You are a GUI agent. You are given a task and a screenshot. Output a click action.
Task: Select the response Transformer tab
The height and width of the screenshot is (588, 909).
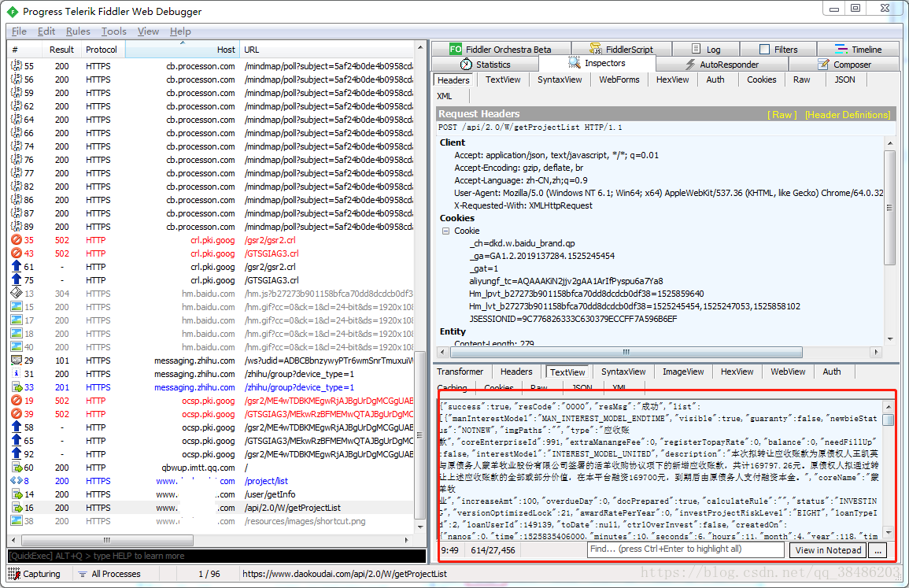pos(460,372)
